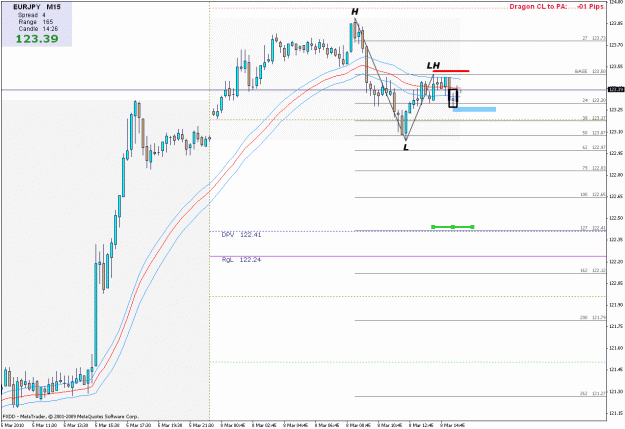
Task: Click the '5 Mar 21:30' time axis label
Action: tap(201, 425)
